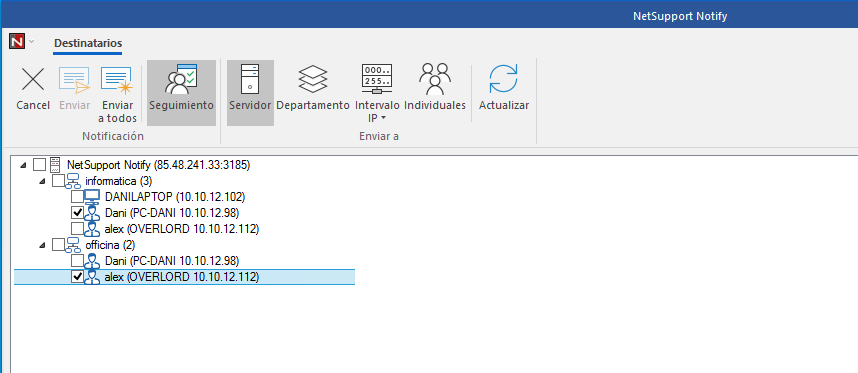Click the Cancel X icon
This screenshot has height=373, width=858.
click(x=33, y=80)
